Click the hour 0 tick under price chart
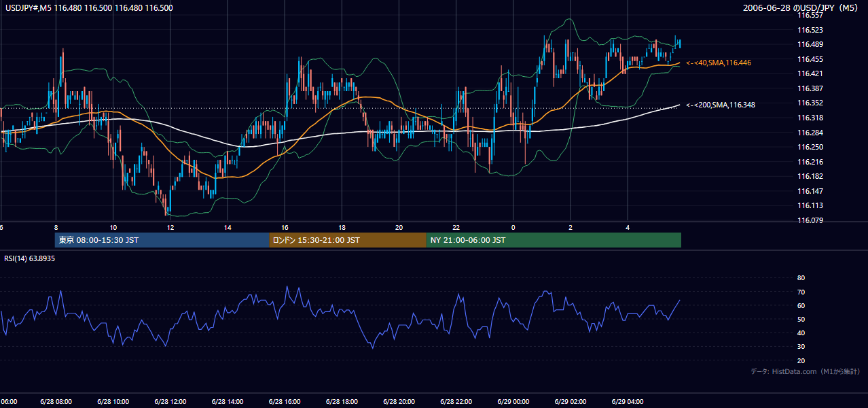Viewport: 868px width, 408px height. [513, 227]
